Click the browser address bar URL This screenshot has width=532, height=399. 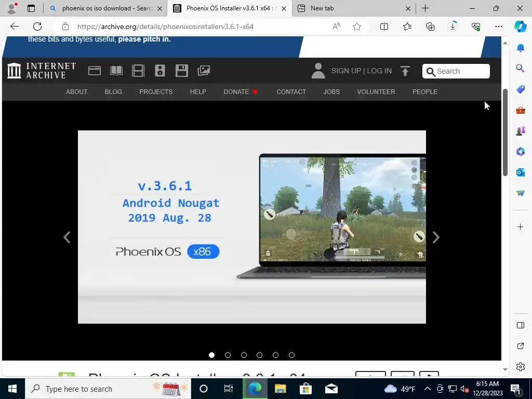point(165,26)
